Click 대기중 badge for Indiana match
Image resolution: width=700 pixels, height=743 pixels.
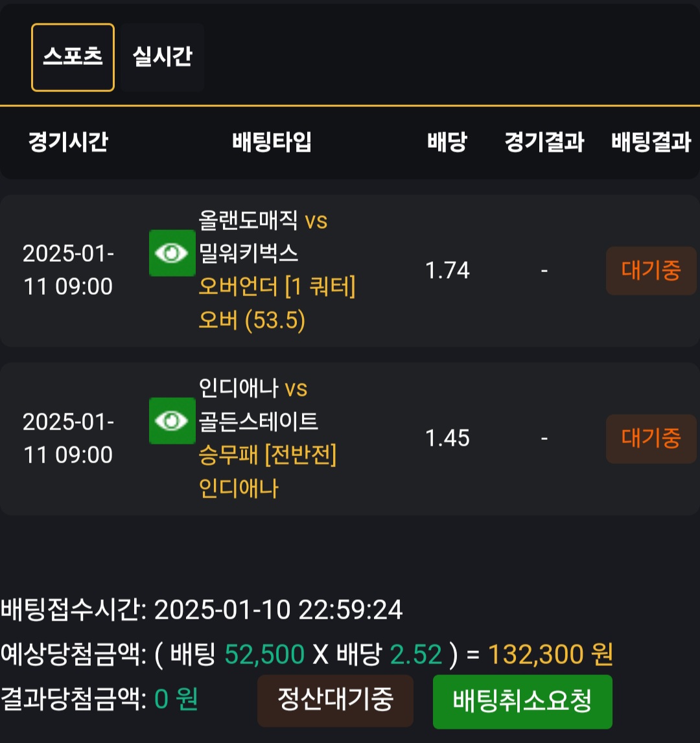651,439
